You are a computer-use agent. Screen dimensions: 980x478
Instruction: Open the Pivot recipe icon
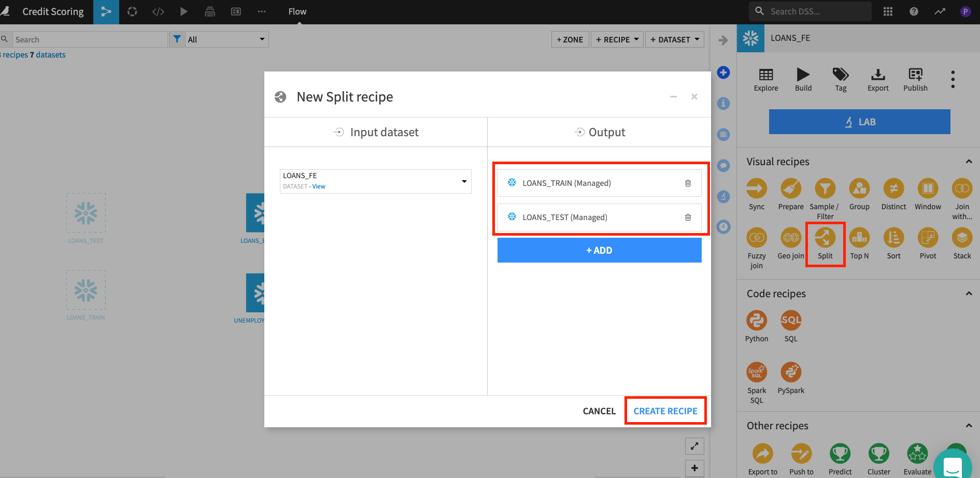pyautogui.click(x=928, y=238)
